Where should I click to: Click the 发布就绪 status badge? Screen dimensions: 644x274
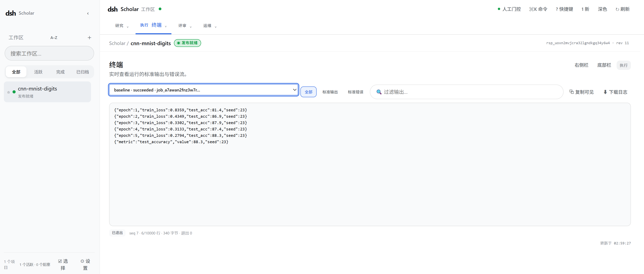(x=187, y=43)
